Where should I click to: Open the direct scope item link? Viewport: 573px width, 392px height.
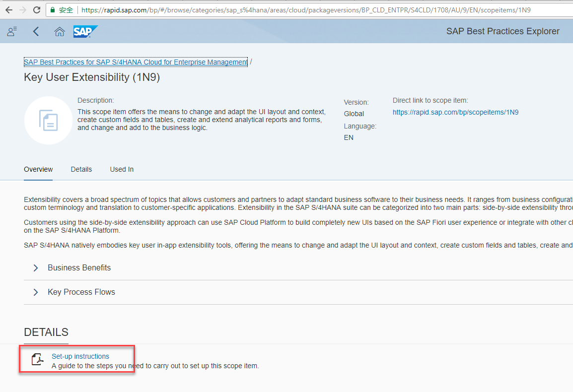click(x=455, y=112)
